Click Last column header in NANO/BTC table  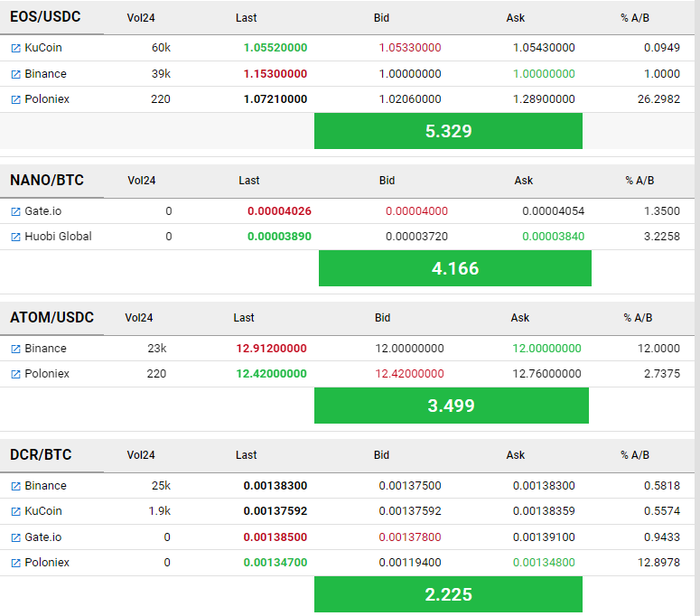(x=248, y=181)
